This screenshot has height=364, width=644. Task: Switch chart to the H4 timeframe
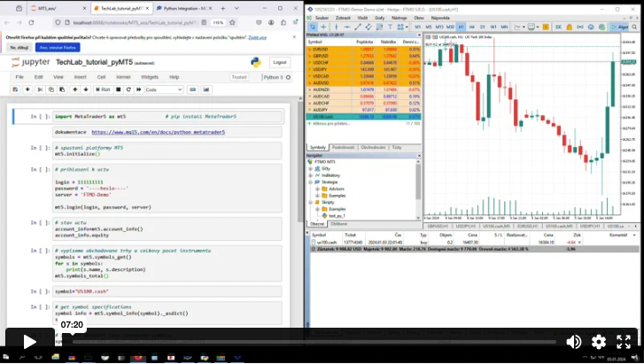click(x=471, y=27)
